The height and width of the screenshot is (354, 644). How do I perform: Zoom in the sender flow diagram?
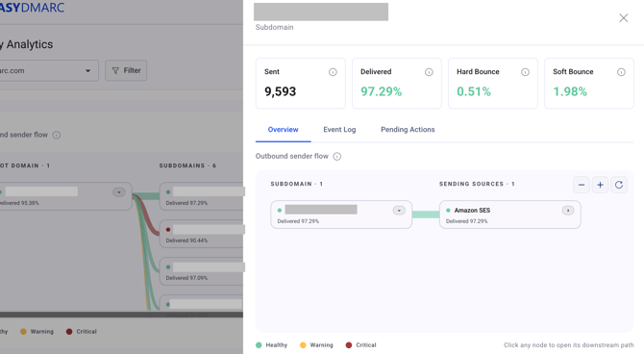click(x=600, y=185)
